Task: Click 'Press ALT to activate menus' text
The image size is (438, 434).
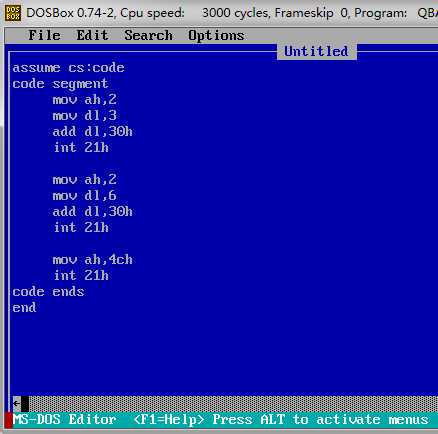Action: click(320, 419)
